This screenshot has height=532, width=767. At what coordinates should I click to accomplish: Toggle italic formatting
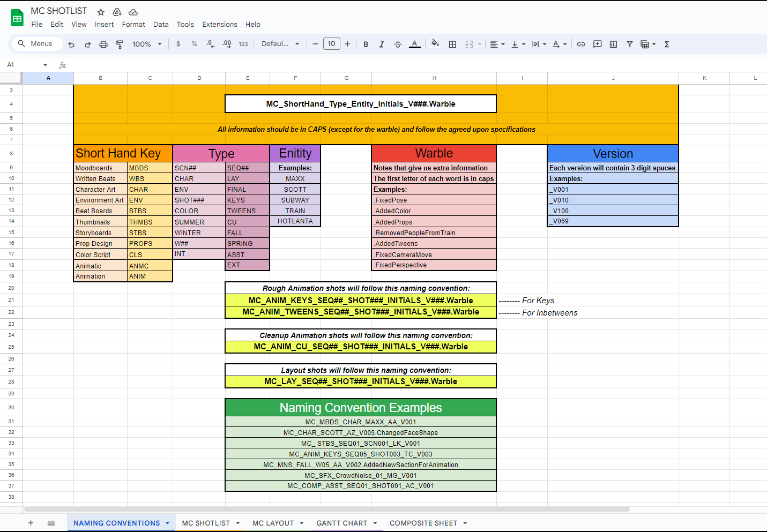tap(382, 44)
